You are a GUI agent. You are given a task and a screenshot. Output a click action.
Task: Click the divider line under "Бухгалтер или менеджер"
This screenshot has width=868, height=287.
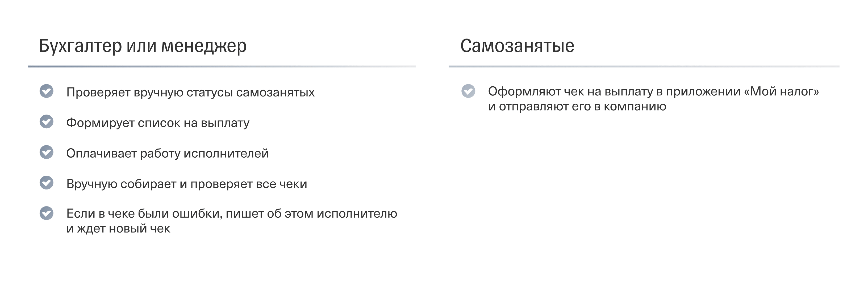point(222,66)
